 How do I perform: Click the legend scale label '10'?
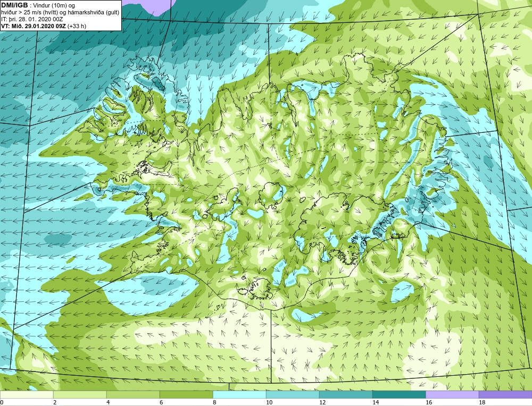269,402
